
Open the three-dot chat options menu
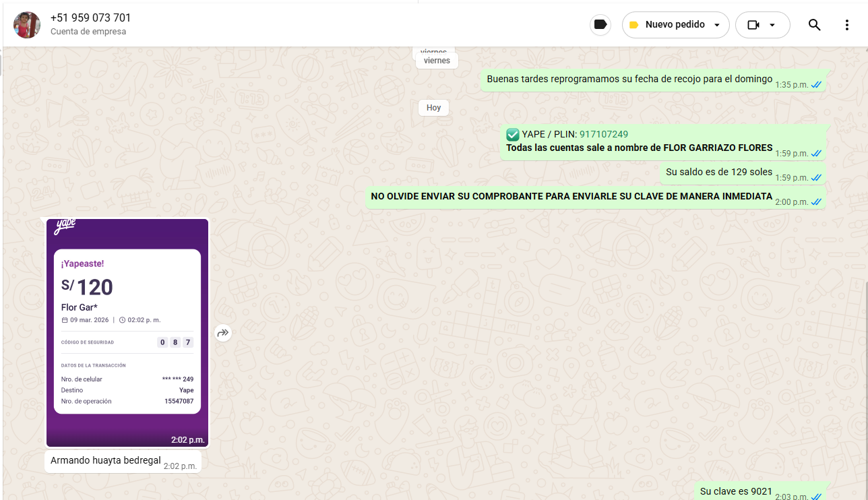pos(847,25)
